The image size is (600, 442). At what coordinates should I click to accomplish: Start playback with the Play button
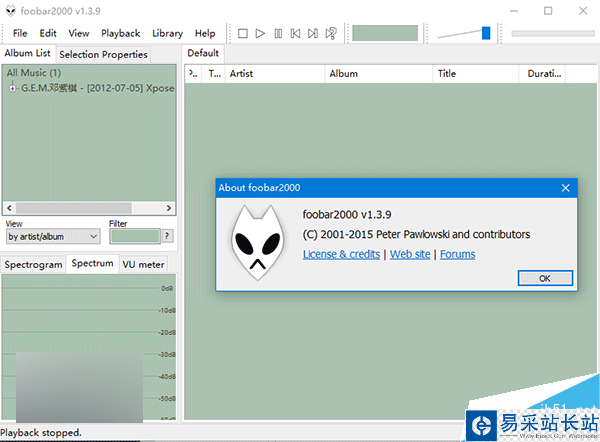pos(260,34)
